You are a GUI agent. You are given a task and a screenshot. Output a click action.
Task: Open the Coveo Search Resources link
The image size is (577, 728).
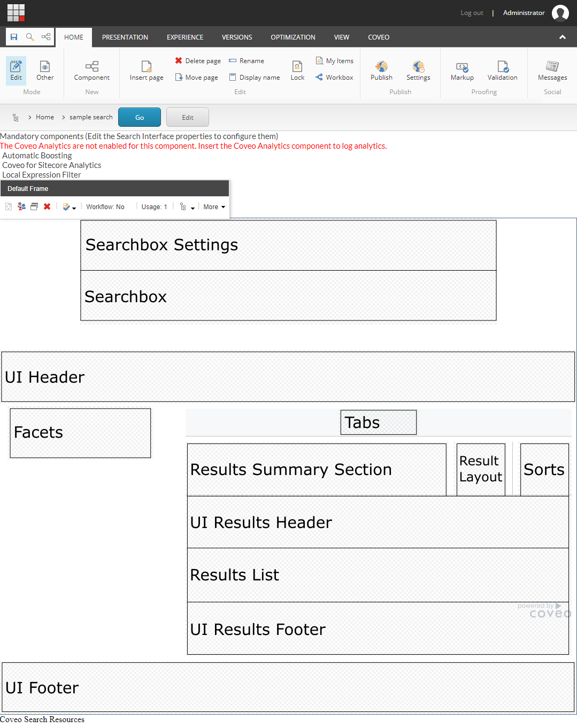42,719
